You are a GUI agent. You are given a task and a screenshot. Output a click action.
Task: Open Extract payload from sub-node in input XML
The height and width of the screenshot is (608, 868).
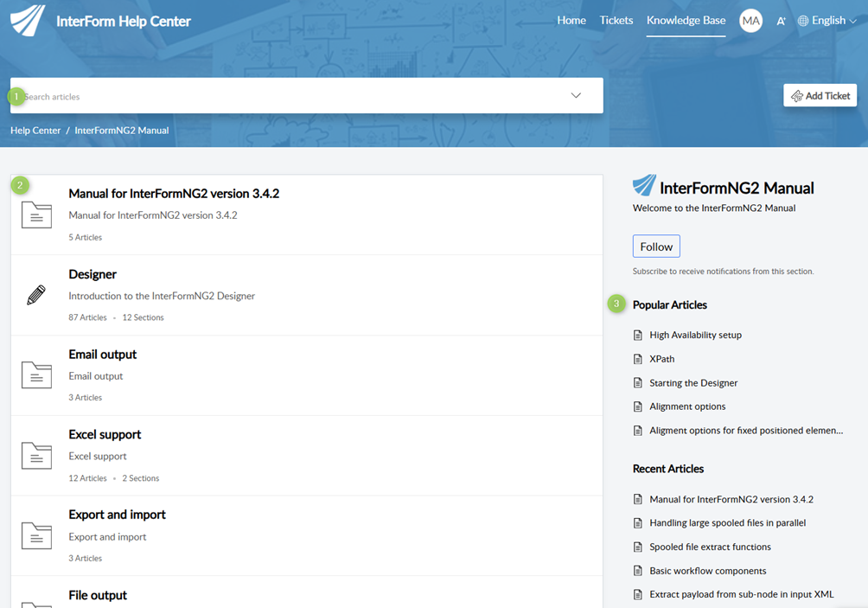[741, 594]
